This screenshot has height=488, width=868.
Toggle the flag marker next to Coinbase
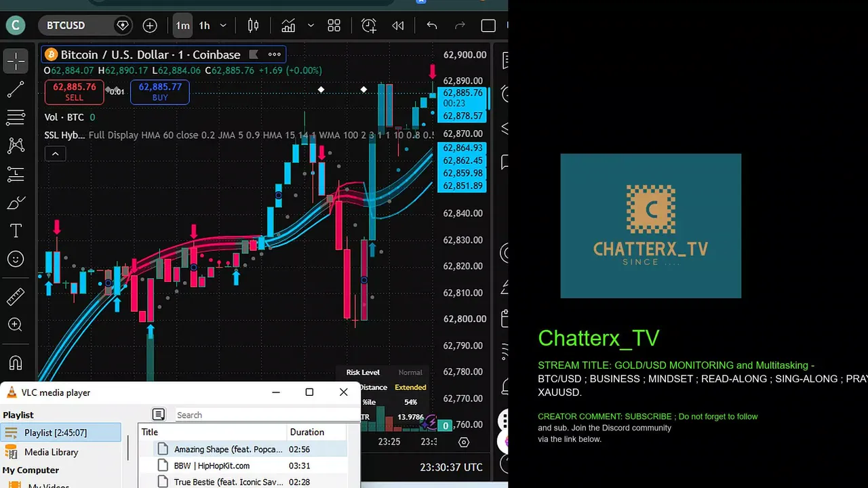(x=254, y=55)
